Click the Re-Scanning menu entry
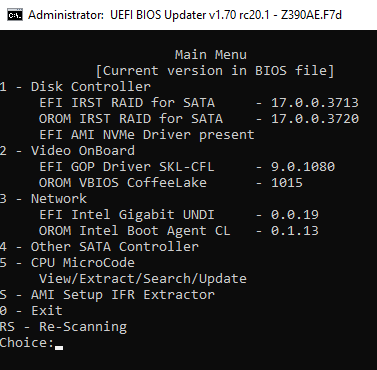 coord(63,327)
